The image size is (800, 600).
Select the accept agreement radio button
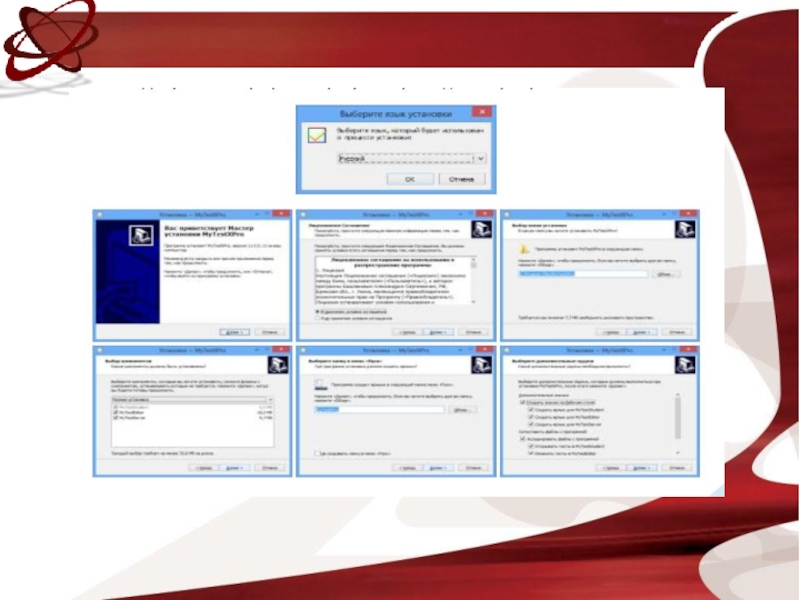317,311
